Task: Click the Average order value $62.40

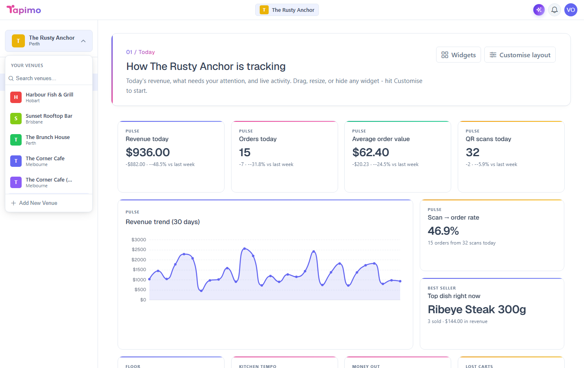Action: tap(371, 153)
